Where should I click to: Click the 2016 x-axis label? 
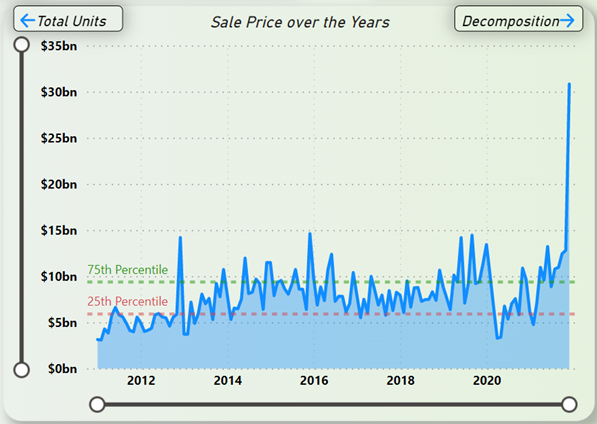coord(314,380)
